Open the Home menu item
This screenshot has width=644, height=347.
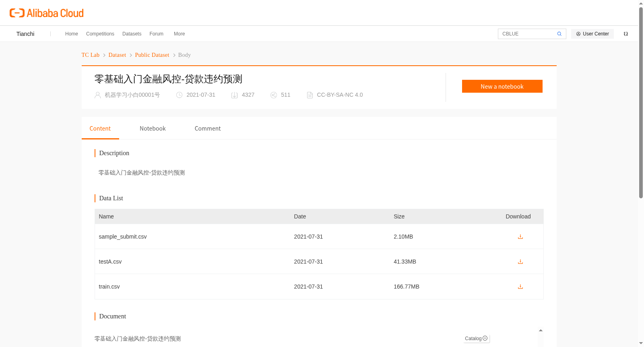(72, 34)
